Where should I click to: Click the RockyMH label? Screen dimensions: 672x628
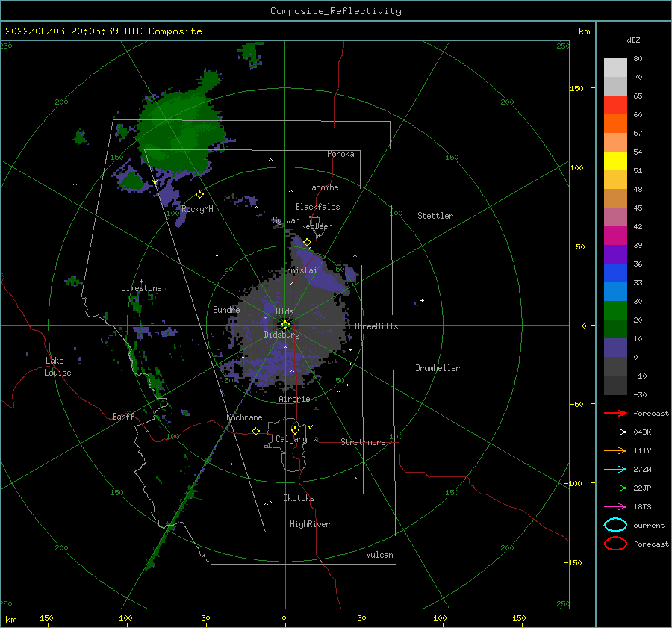197,209
